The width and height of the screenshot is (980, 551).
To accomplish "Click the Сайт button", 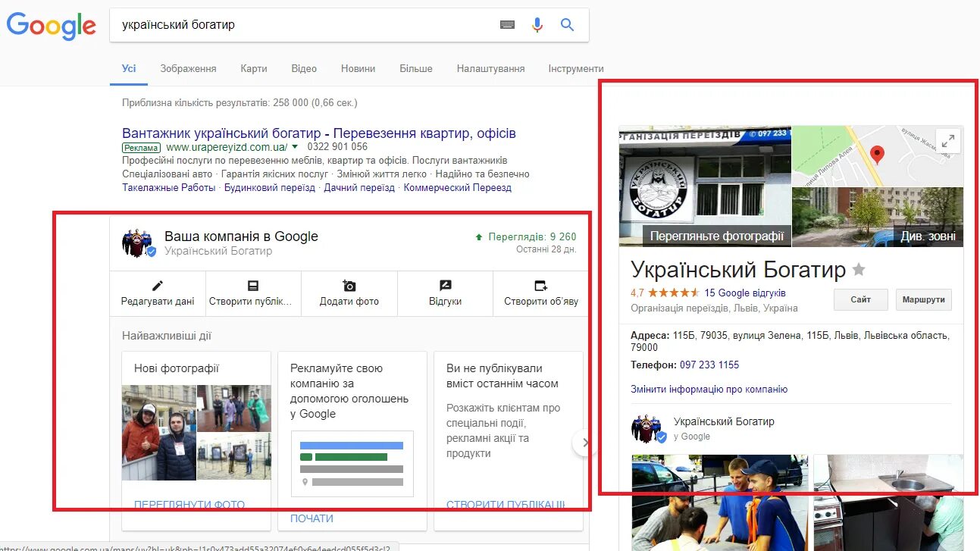I will (860, 299).
